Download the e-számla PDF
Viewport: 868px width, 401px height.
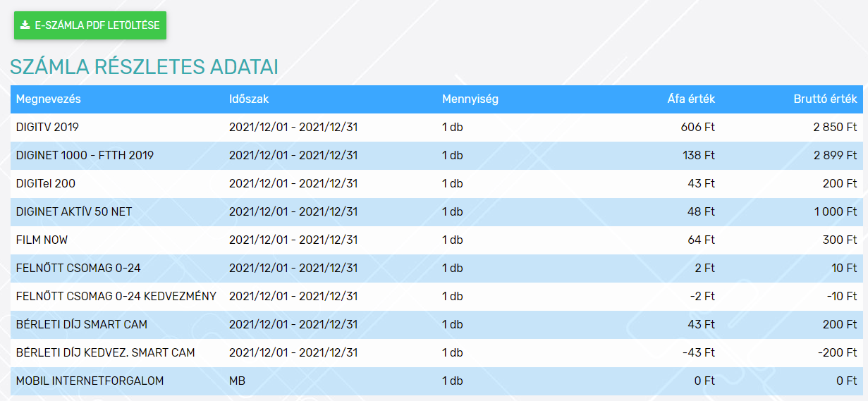pos(90,25)
